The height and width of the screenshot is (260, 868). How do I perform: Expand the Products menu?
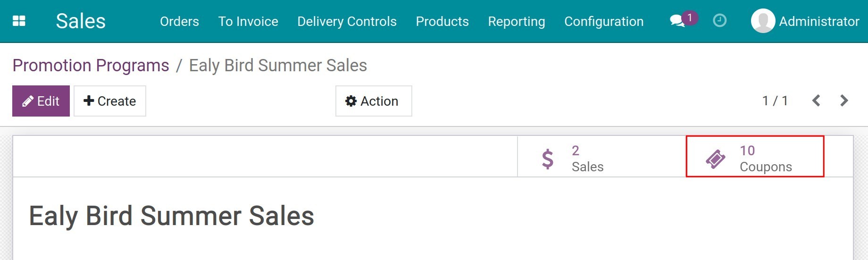coord(442,21)
